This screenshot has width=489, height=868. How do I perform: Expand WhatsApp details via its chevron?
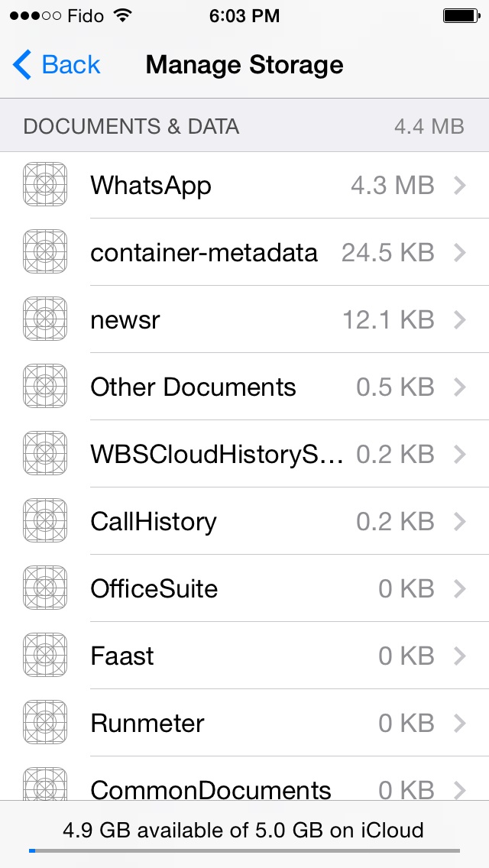[459, 186]
